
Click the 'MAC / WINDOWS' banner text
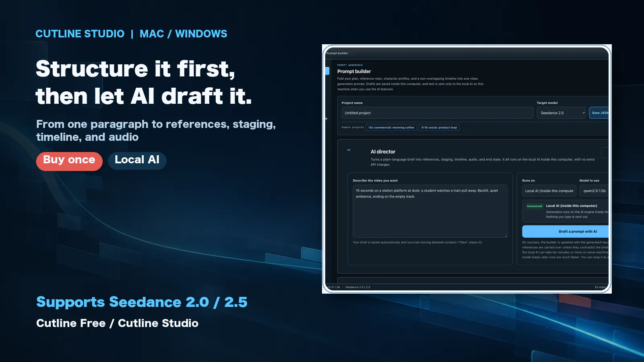point(184,34)
